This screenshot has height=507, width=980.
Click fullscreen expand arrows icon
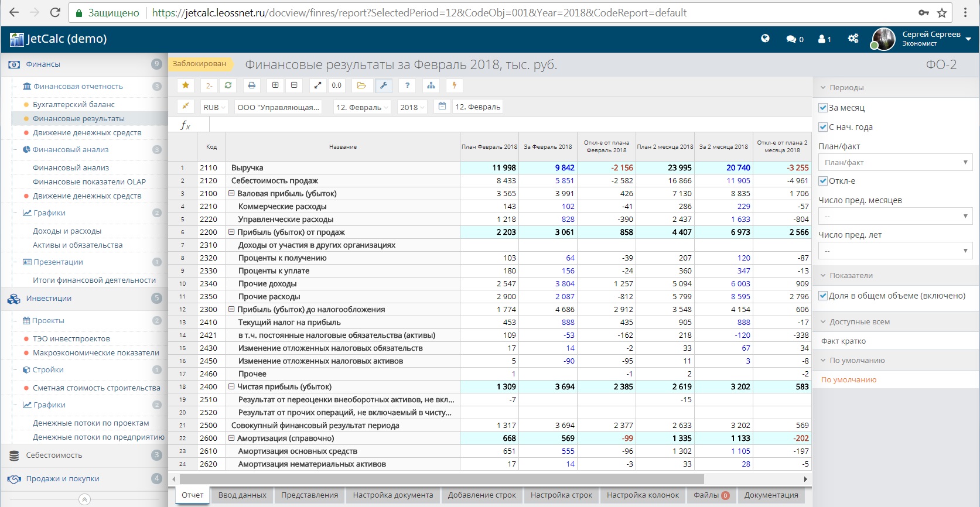click(317, 85)
